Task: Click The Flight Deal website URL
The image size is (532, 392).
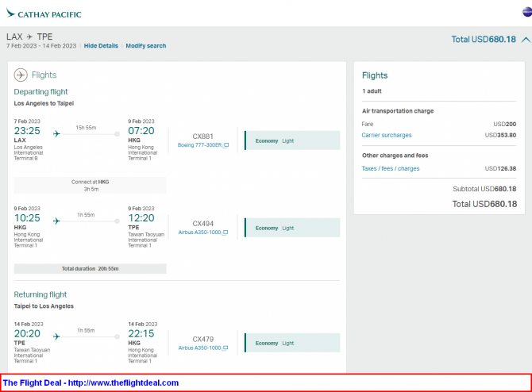Action: tap(124, 382)
